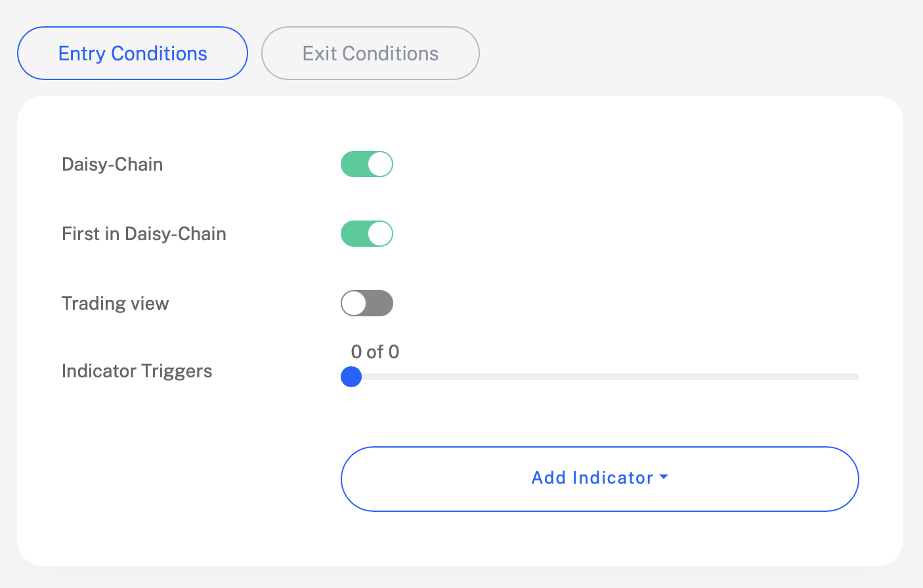The height and width of the screenshot is (588, 923).
Task: Click the First in Daisy-Chain label
Action: [144, 234]
